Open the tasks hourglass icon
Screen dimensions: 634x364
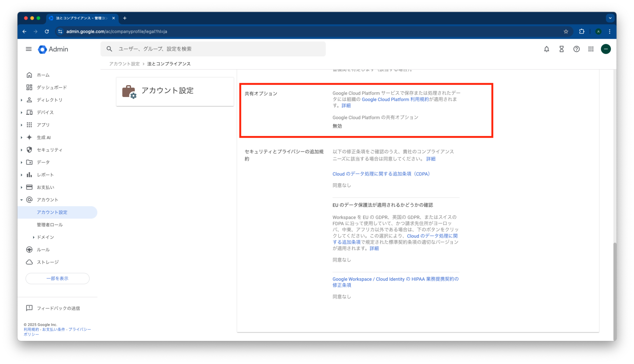click(x=561, y=49)
